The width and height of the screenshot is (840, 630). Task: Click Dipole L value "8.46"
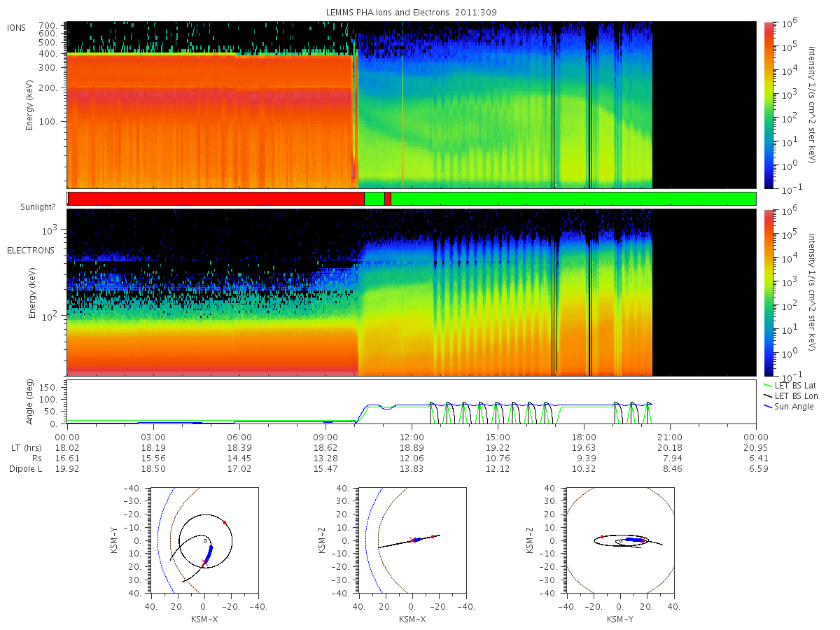[670, 469]
